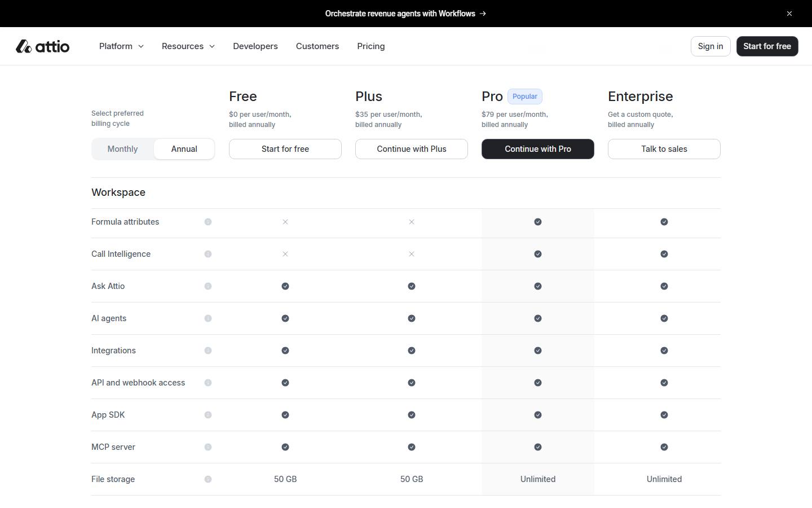Show info for App SDK
The height and width of the screenshot is (508, 812).
point(208,415)
